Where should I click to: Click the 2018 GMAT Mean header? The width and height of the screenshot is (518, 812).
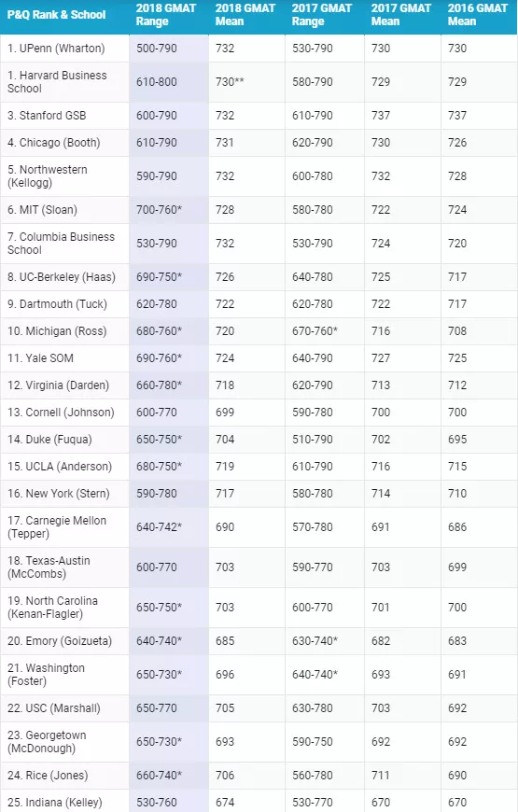245,15
